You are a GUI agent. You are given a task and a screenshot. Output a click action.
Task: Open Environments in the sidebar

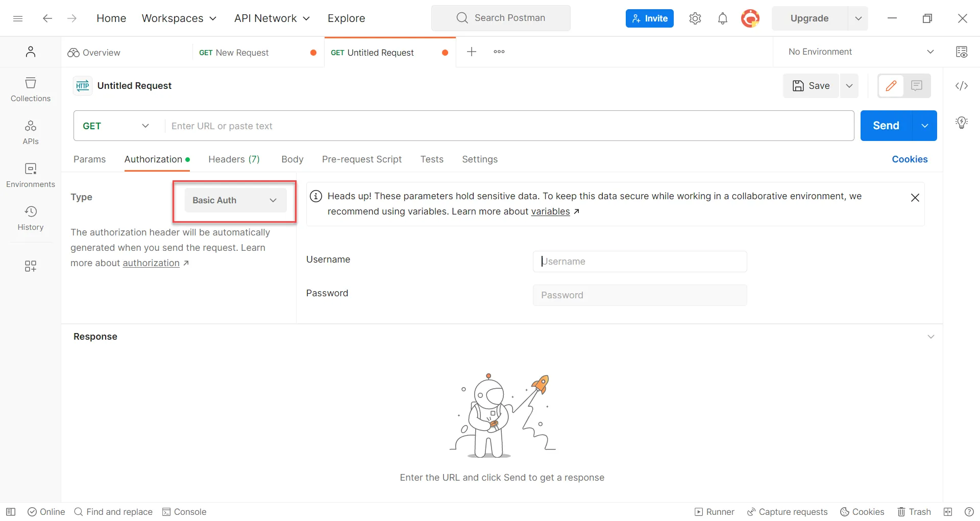coord(31,176)
